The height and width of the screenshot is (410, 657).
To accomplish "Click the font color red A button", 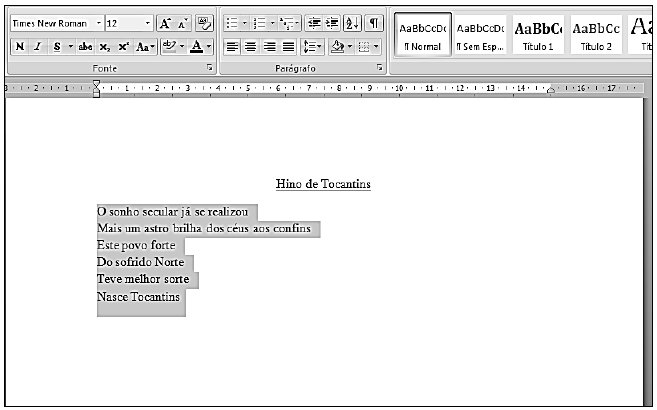I will [197, 47].
